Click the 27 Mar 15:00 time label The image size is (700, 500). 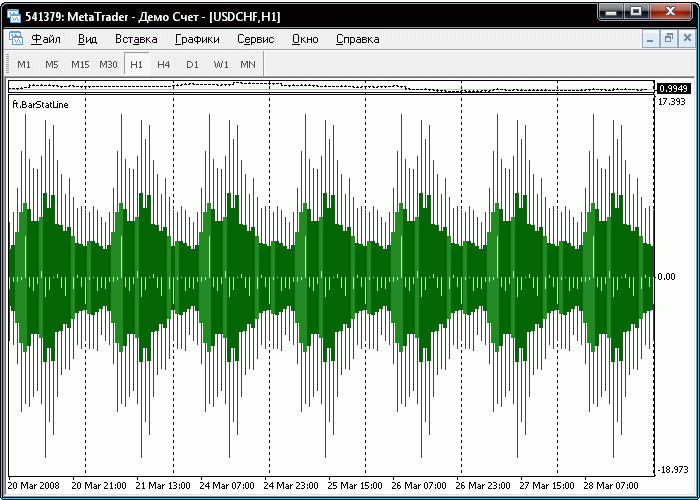(x=547, y=485)
